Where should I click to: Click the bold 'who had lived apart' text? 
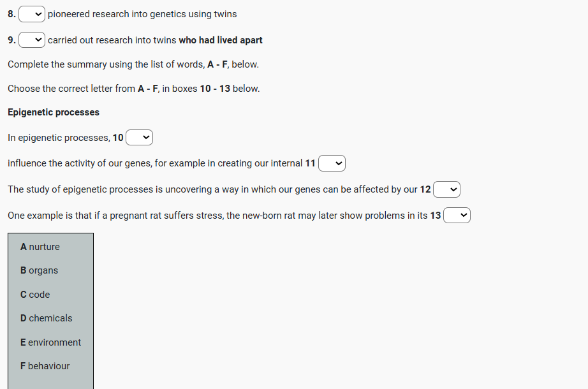(221, 40)
